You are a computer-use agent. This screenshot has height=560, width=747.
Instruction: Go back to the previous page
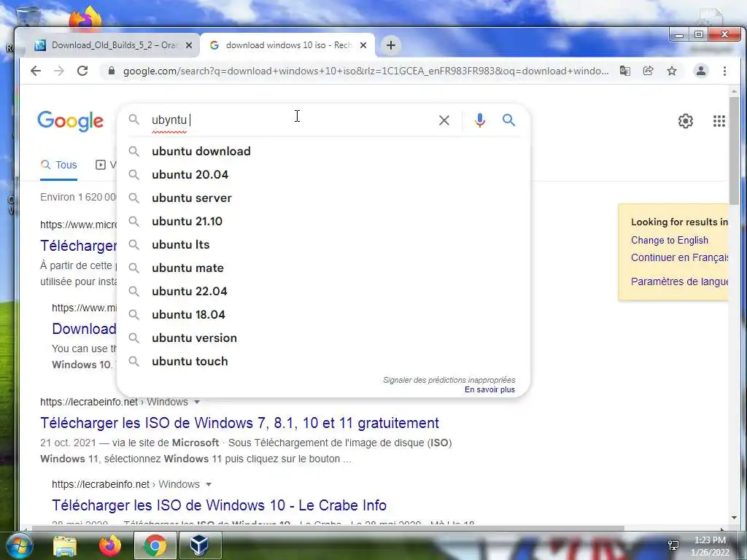[36, 71]
